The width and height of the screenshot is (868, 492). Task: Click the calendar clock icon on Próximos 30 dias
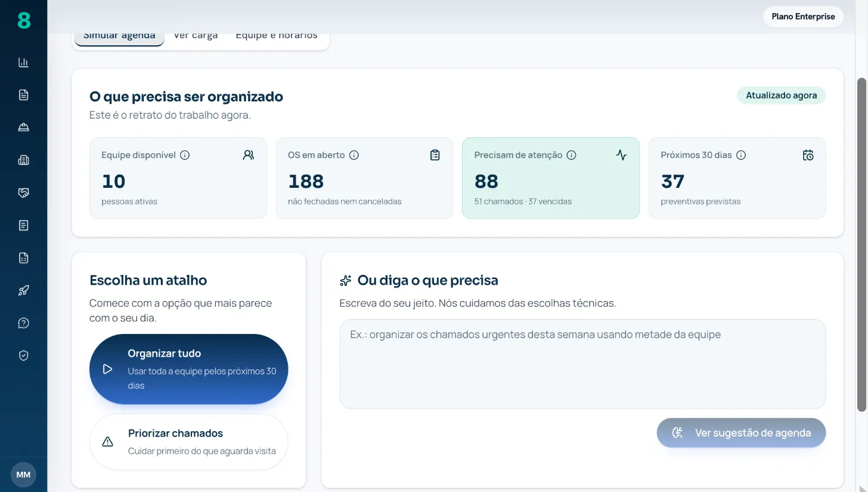808,155
